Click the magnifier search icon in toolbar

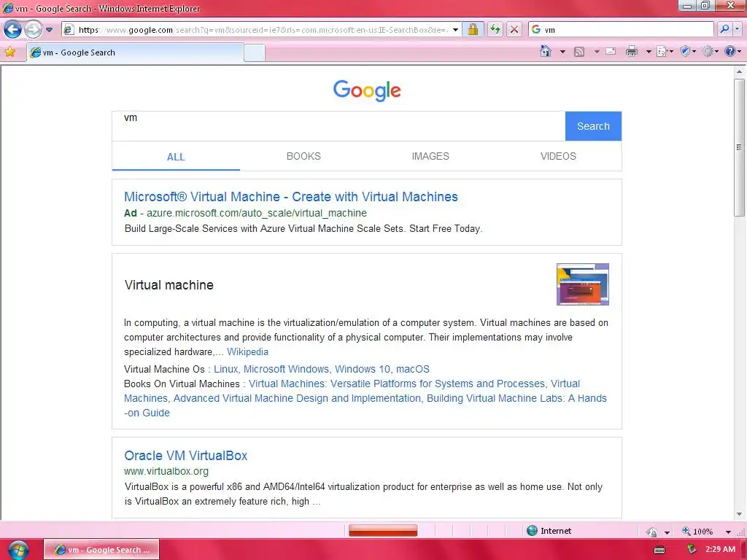pyautogui.click(x=724, y=29)
